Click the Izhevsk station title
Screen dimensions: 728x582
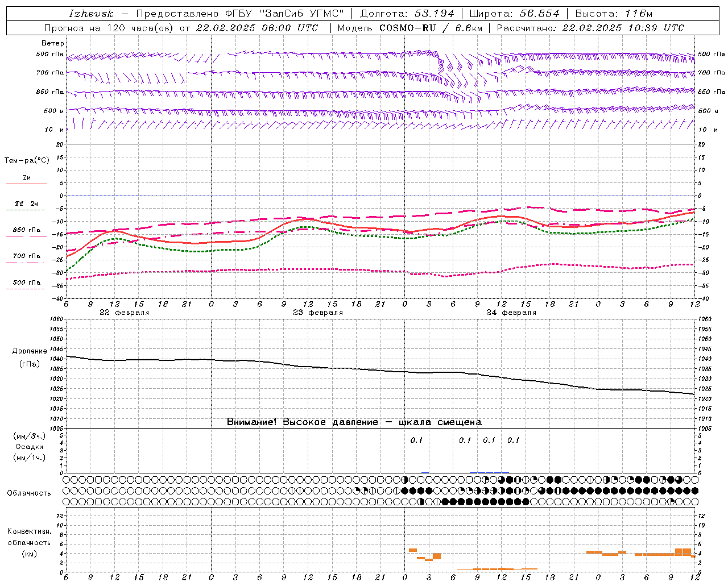coord(91,14)
